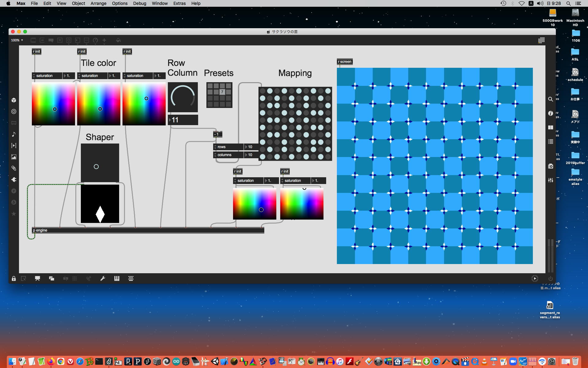
Task: Open the Extras menu
Action: tap(179, 3)
